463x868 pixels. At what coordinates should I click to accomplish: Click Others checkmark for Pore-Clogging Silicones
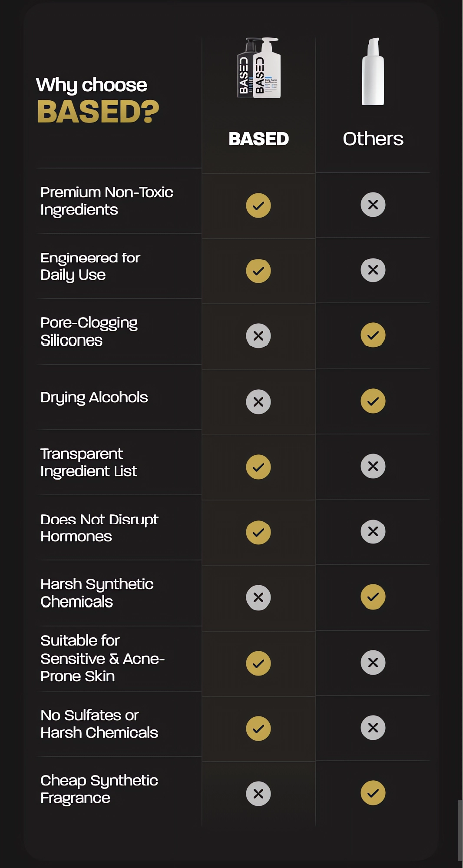coord(373,335)
